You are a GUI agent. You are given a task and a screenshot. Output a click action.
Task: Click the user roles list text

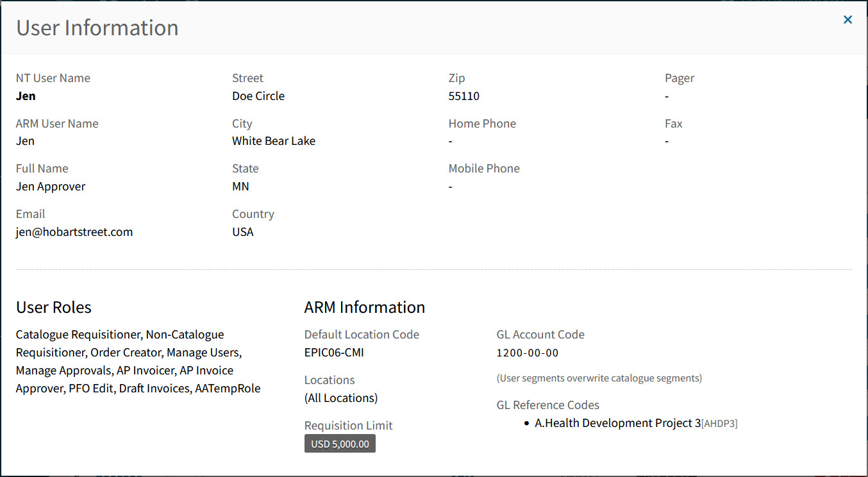click(138, 362)
